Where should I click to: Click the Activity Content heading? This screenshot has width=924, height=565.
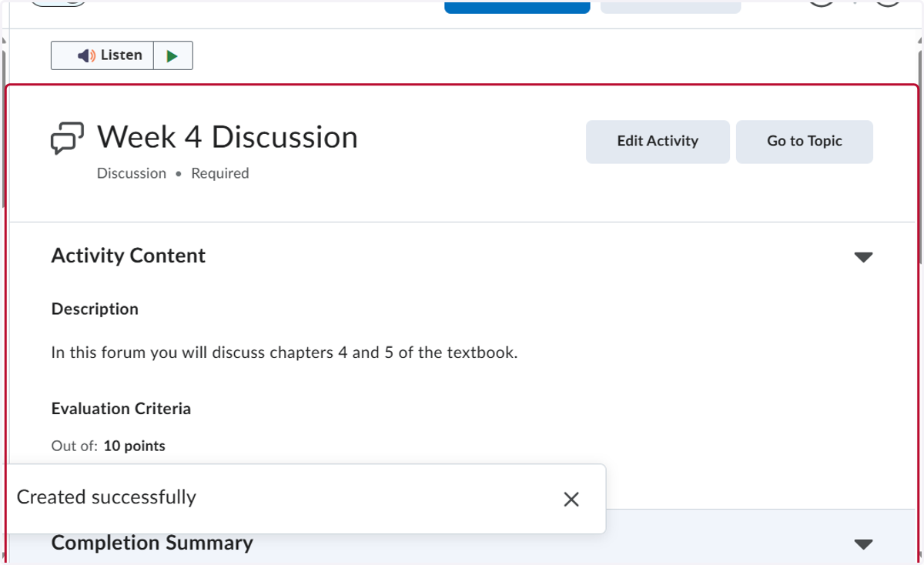coord(129,256)
